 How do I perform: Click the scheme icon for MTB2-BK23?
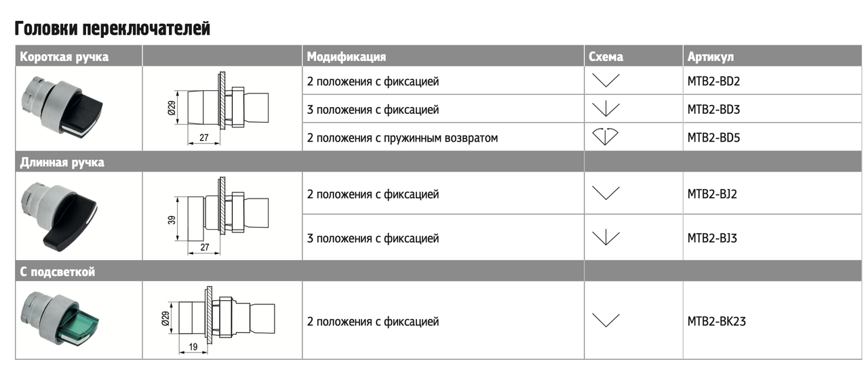[606, 321]
